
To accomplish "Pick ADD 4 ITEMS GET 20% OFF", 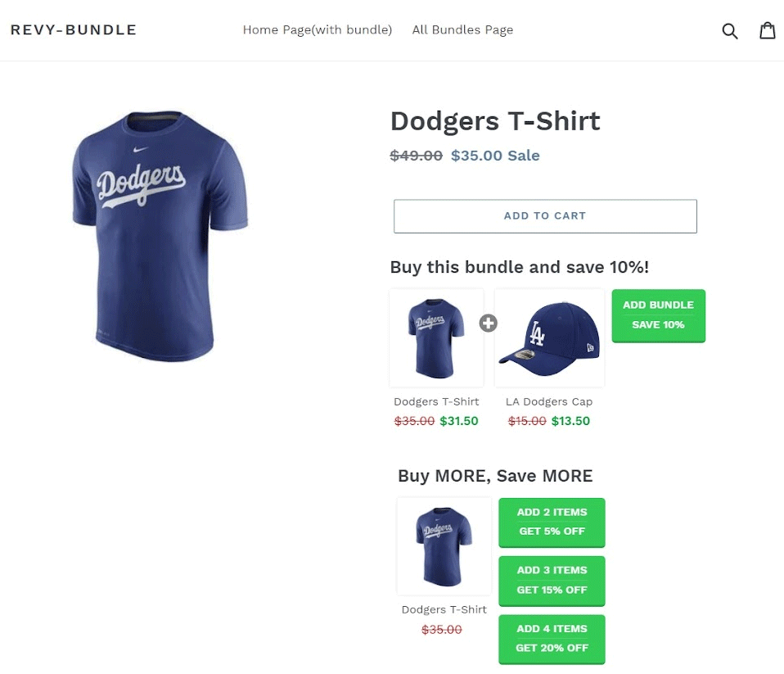I will point(552,639).
